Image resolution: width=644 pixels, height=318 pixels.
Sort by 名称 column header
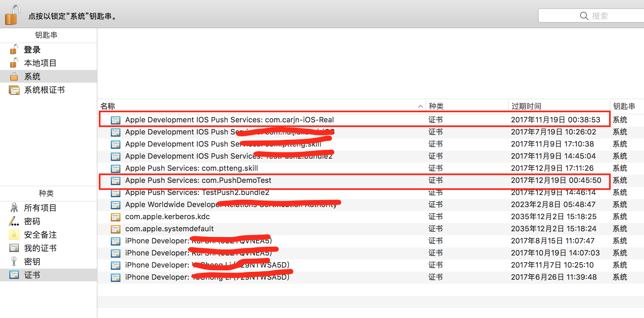point(108,106)
